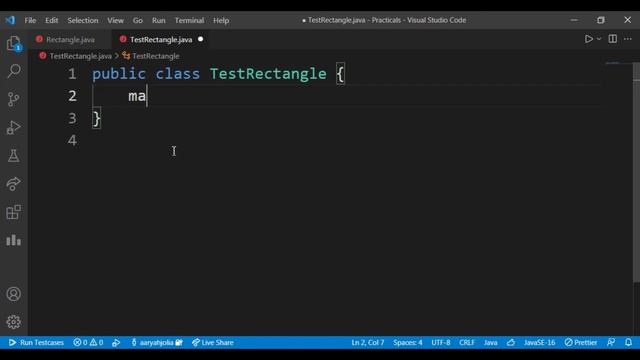640x360 pixels.
Task: Run the Java file with play button
Action: click(x=588, y=39)
